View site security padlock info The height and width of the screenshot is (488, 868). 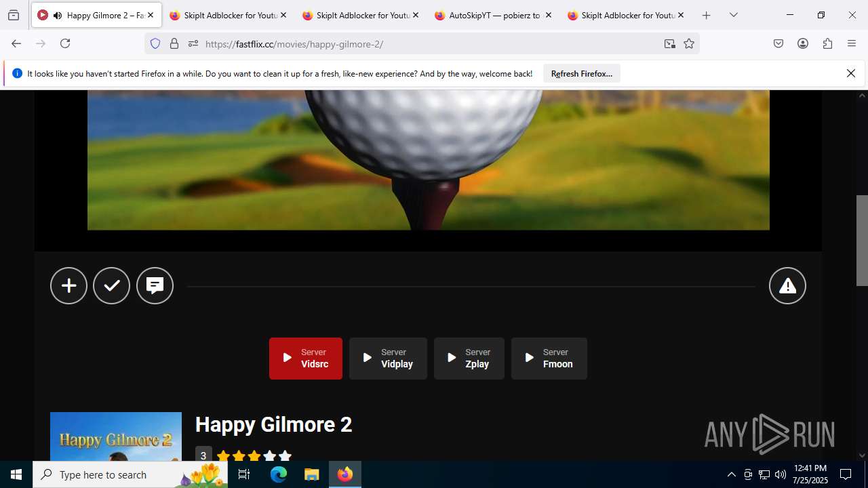point(174,44)
